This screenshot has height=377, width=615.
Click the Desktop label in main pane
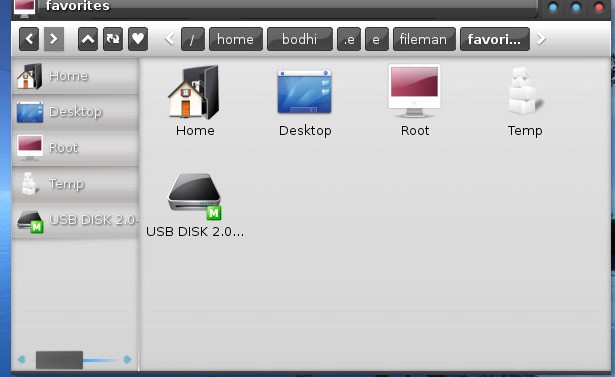pyautogui.click(x=305, y=131)
